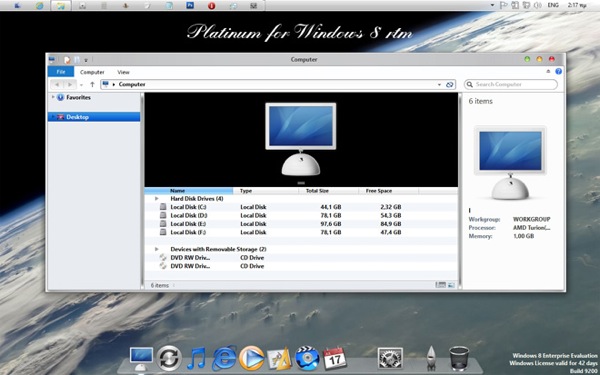Click the Action Center flag tray icon

(504, 5)
